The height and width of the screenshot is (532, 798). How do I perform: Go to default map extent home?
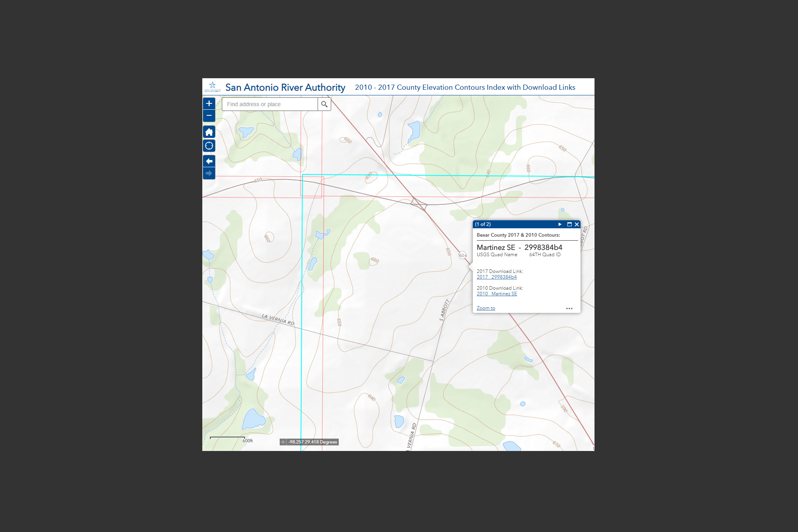209,132
